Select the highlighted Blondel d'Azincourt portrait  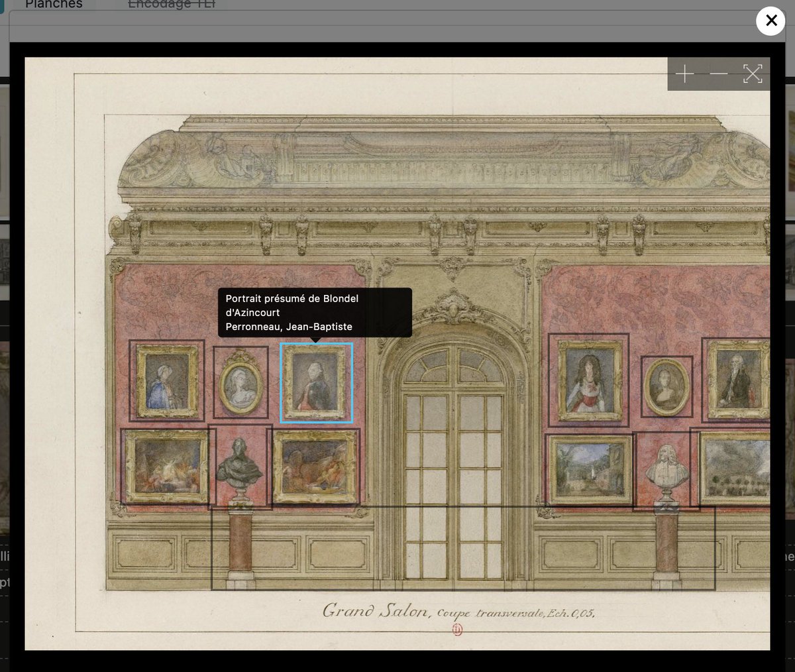pyautogui.click(x=316, y=382)
